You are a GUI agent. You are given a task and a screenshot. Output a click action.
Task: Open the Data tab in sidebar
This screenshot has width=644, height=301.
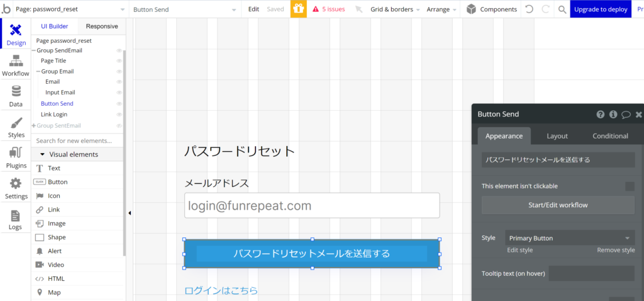pos(16,95)
